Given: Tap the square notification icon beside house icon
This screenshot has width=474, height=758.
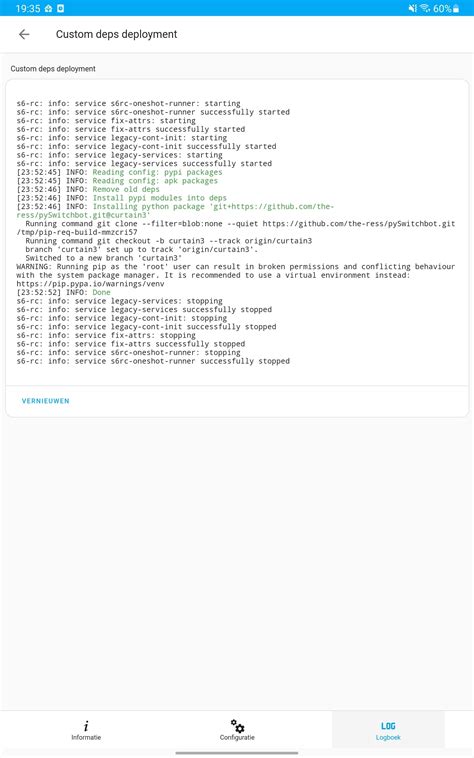Looking at the screenshot, I should [60, 8].
